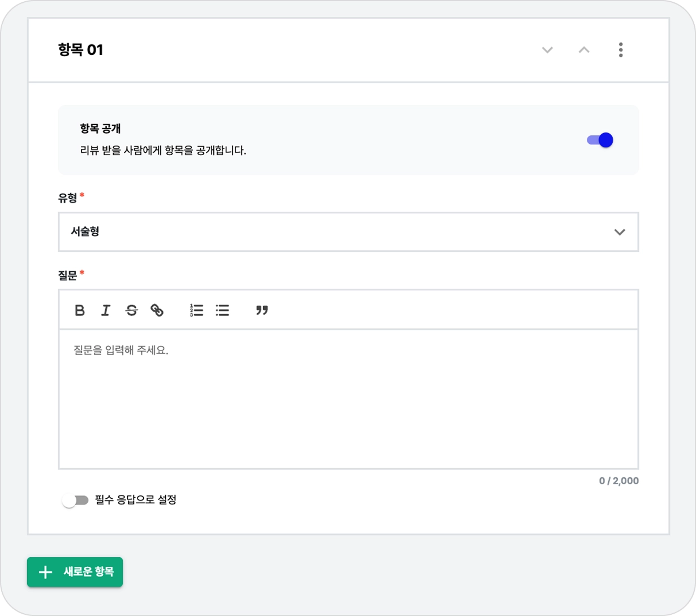
Task: Click the plus icon on 새로운 항목
Action: [x=45, y=572]
